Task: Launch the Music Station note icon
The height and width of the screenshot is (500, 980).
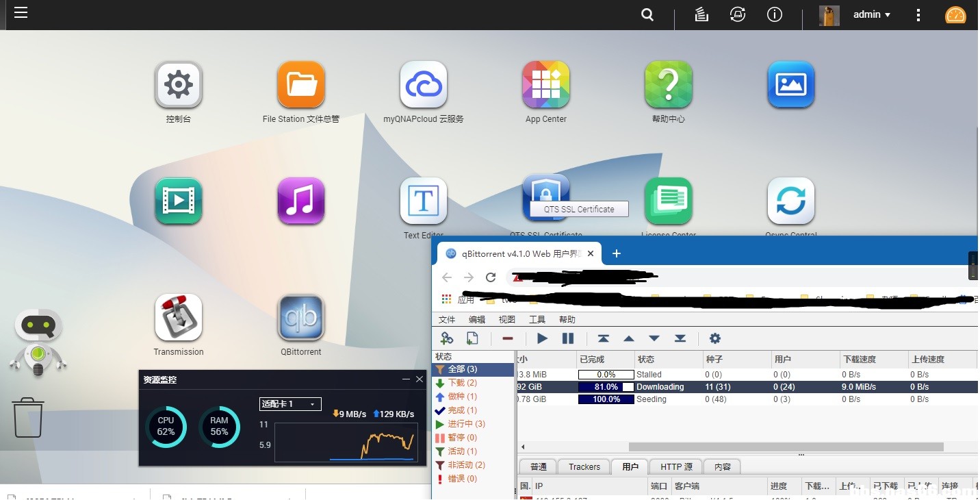Action: click(301, 201)
